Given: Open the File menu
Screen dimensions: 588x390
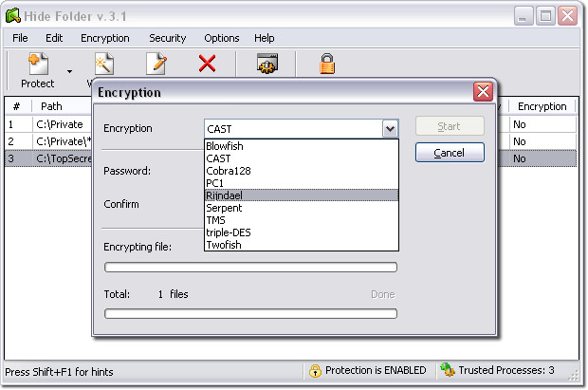Looking at the screenshot, I should tap(20, 38).
